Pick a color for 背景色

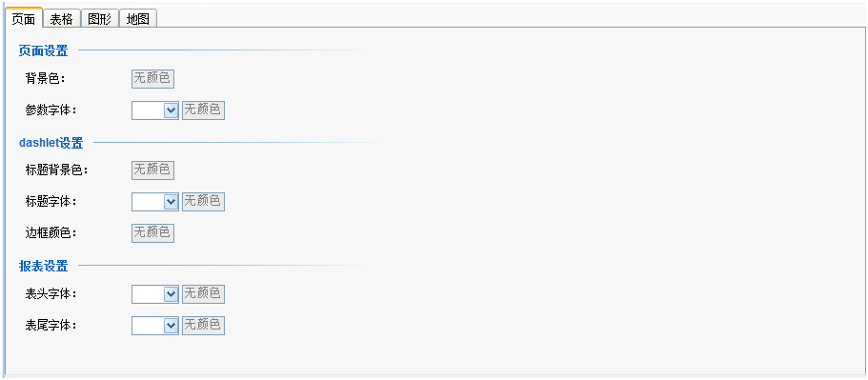pos(152,78)
